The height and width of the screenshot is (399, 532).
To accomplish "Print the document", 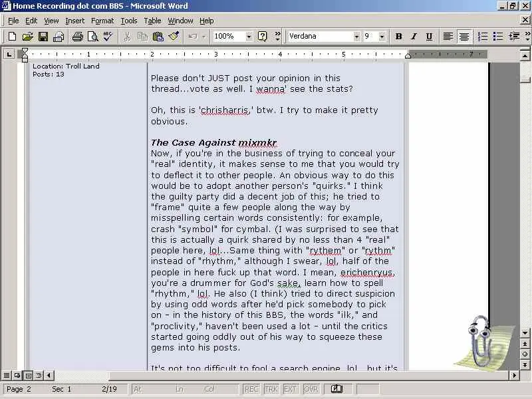I will tap(77, 37).
